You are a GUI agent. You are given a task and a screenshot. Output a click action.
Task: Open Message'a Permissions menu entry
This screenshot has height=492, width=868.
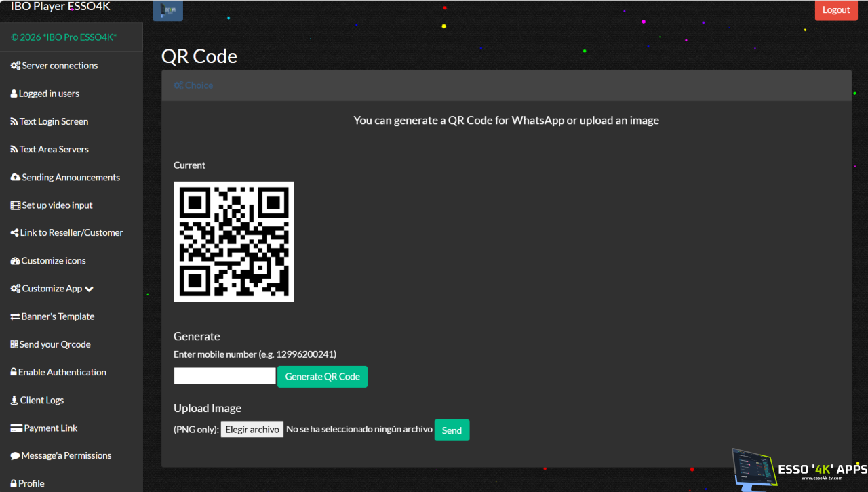(60, 455)
